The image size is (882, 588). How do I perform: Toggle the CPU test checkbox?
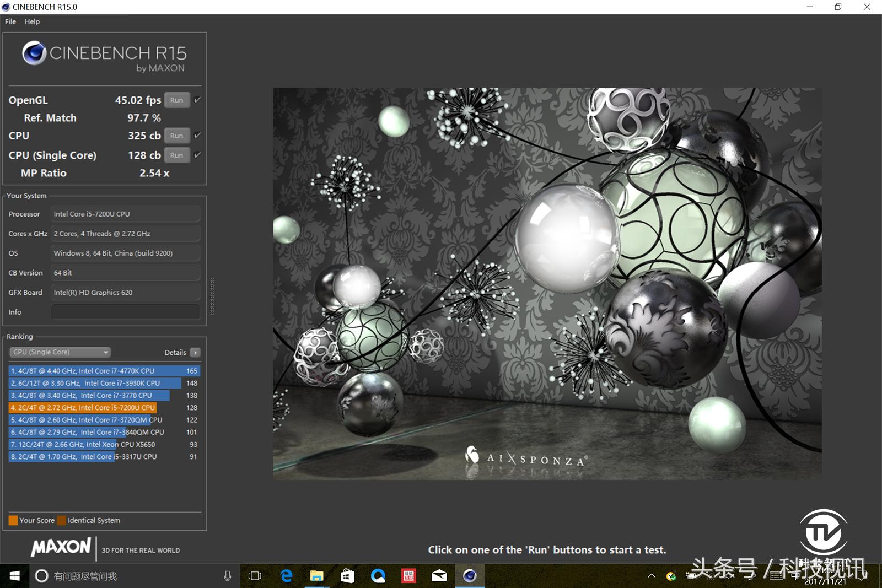click(x=197, y=135)
